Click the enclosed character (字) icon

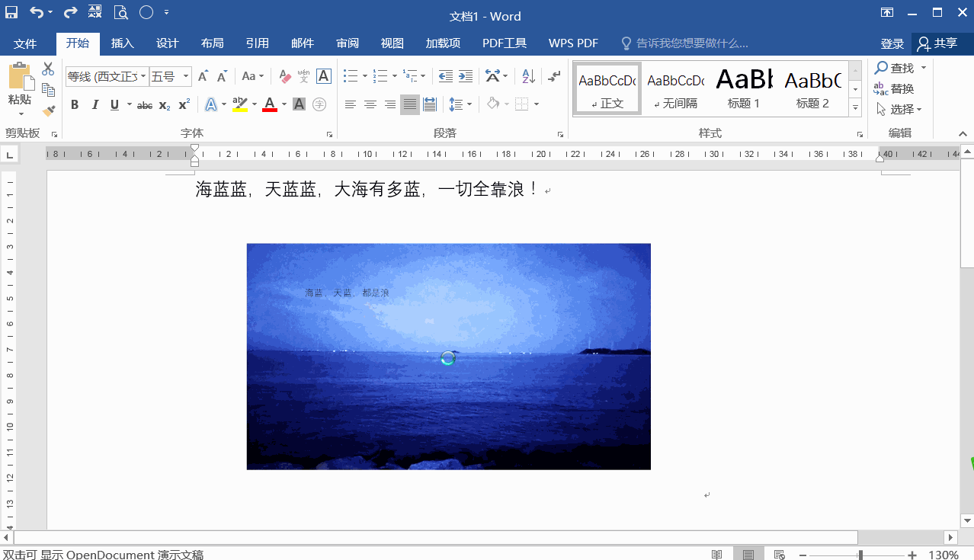pyautogui.click(x=319, y=104)
